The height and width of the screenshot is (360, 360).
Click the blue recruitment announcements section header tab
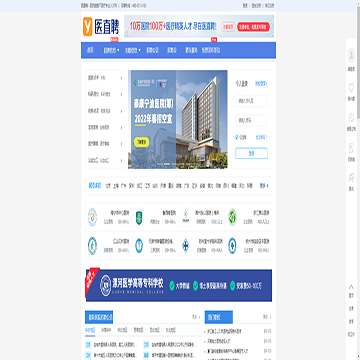pos(99,317)
